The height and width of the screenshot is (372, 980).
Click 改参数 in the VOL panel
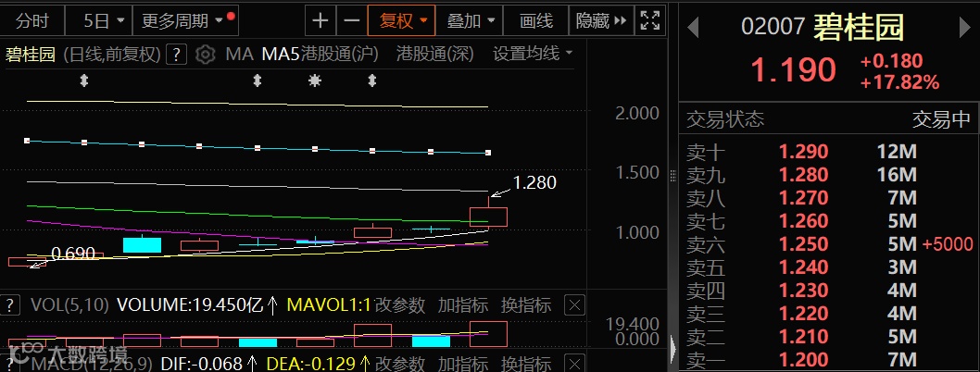point(400,305)
